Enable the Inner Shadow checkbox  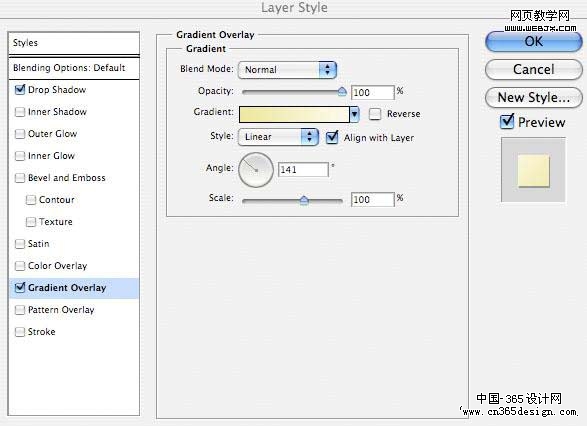20,112
